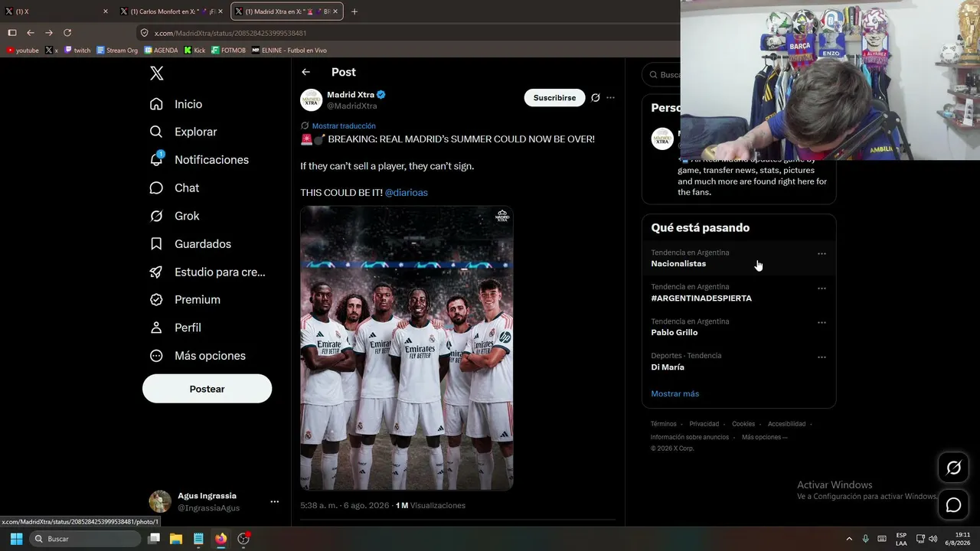The image size is (980, 551).
Task: Open the X logo home icon
Action: 156,73
